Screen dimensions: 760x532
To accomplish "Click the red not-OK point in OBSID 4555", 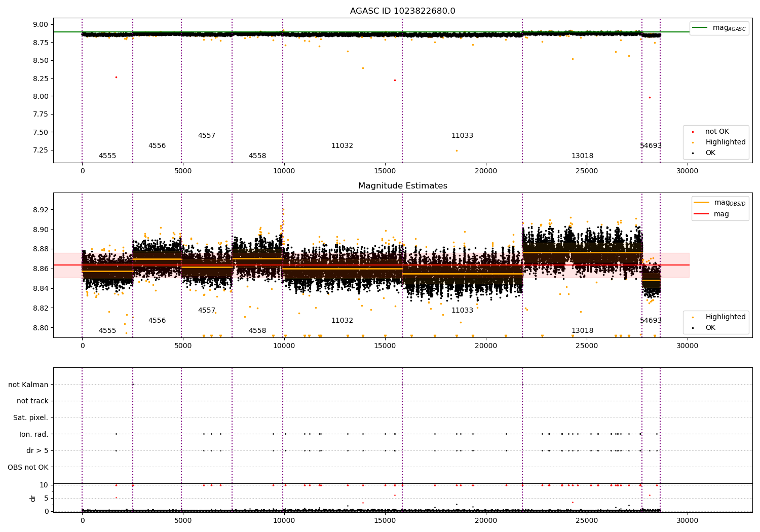I will point(116,77).
